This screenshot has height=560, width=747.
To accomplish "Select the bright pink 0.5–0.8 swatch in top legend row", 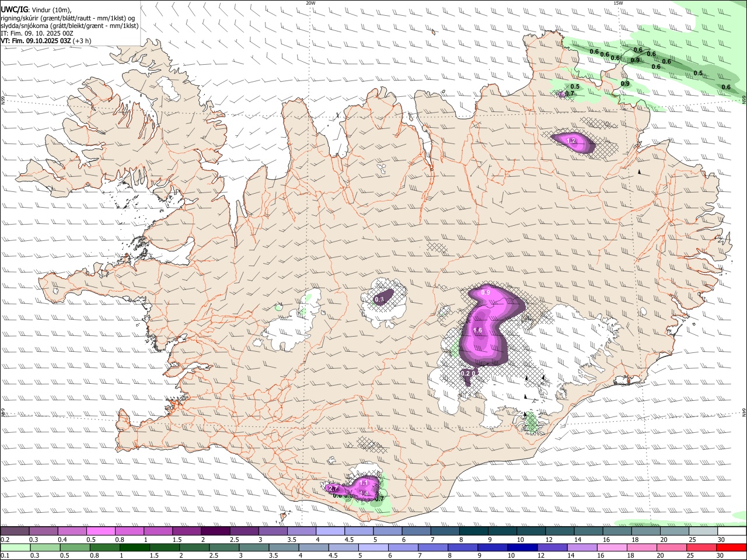I will [x=100, y=531].
